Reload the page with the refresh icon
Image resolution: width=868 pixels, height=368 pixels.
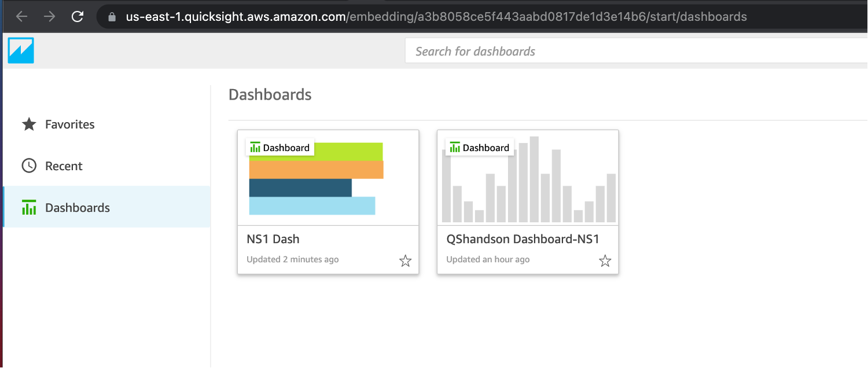pyautogui.click(x=78, y=17)
